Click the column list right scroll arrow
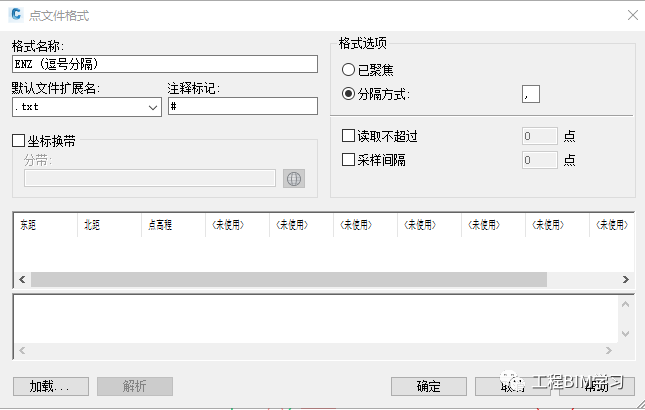The image size is (645, 410). (x=626, y=280)
